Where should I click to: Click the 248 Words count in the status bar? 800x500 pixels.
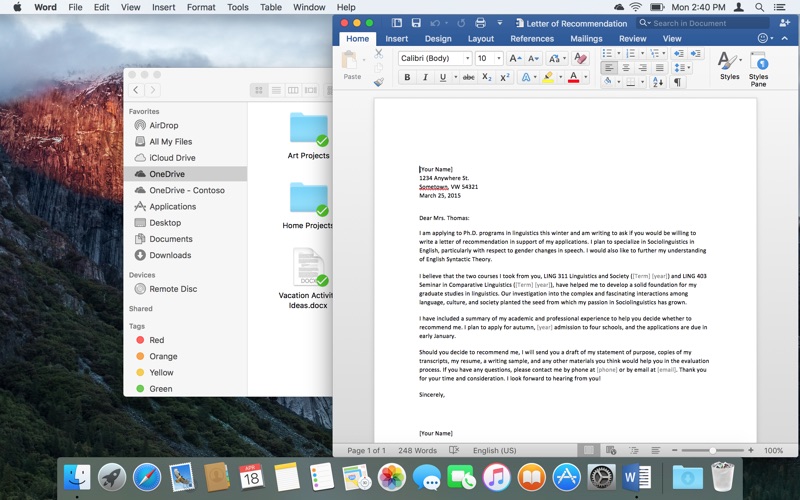[417, 451]
